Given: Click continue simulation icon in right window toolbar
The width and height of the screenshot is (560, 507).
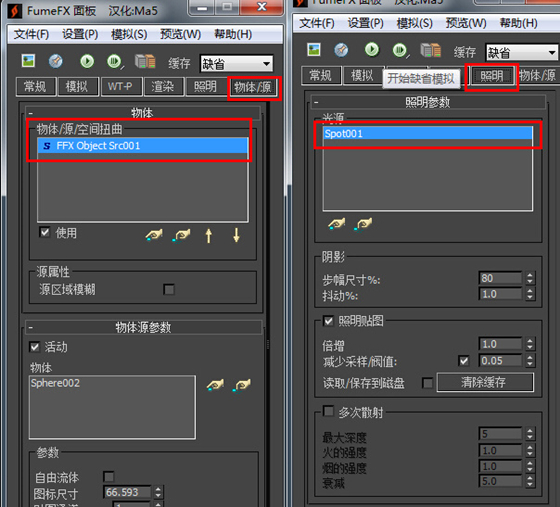Looking at the screenshot, I should (x=400, y=50).
